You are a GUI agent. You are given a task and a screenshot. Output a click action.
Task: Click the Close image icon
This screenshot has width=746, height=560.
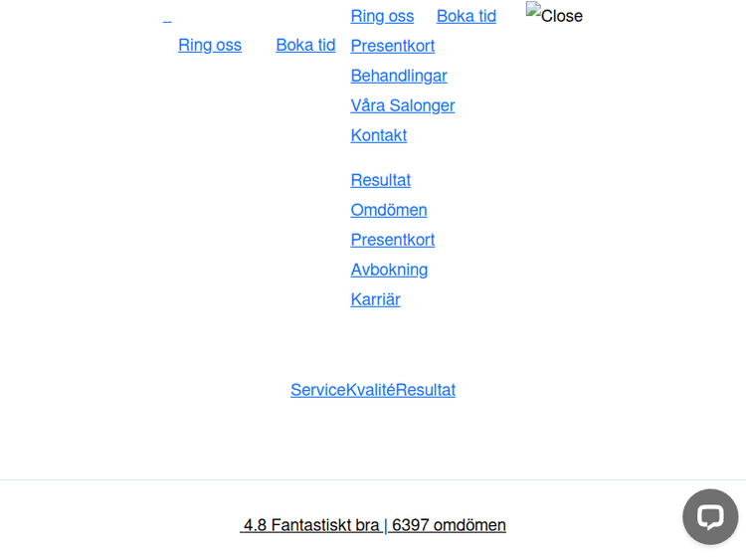(x=554, y=15)
